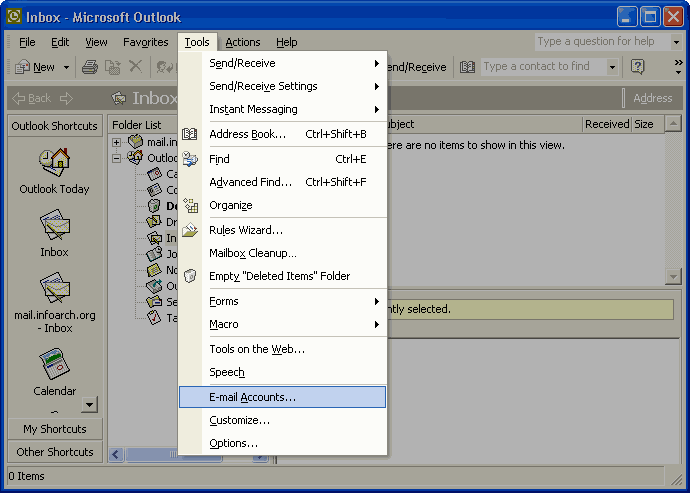Select the Journal folder icon in Folder List

click(154, 254)
